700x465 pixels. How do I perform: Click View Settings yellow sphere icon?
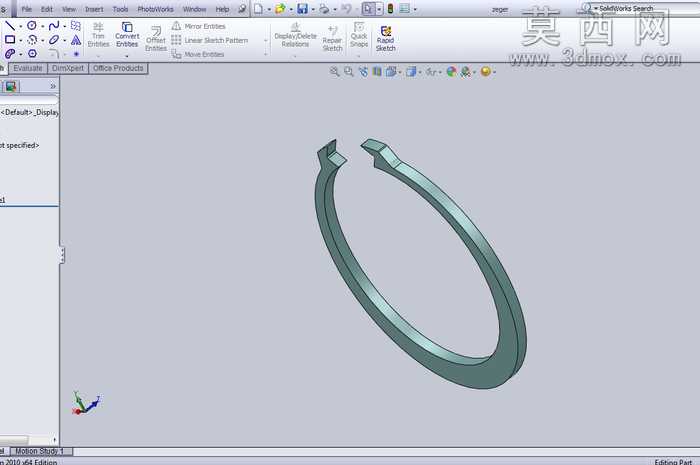[x=486, y=71]
